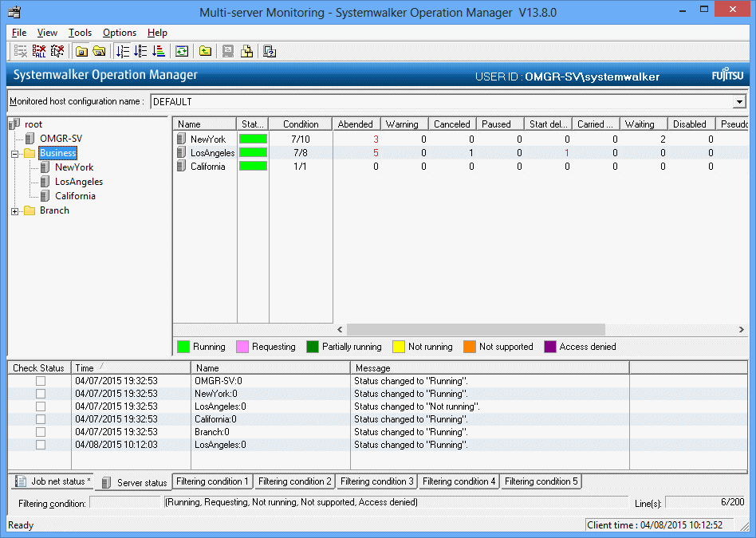Check the box for OMGR-SV:0 message
This screenshot has height=538, width=756.
41,381
